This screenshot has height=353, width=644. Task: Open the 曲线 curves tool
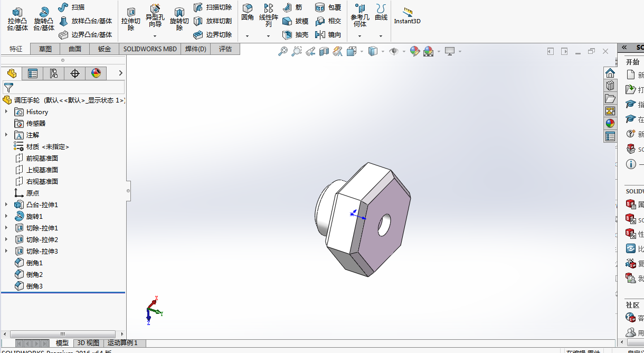tap(381, 12)
